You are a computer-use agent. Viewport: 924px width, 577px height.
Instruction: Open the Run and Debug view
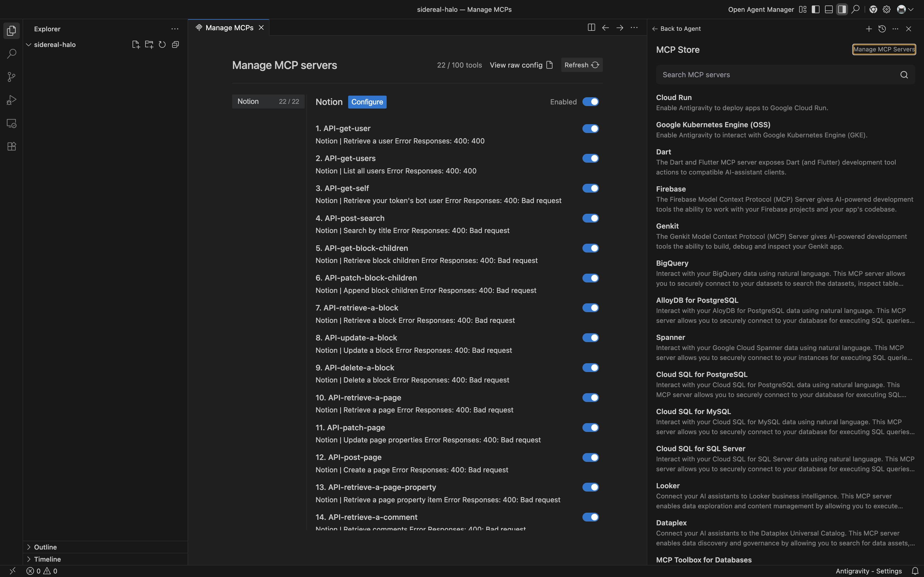pos(12,100)
